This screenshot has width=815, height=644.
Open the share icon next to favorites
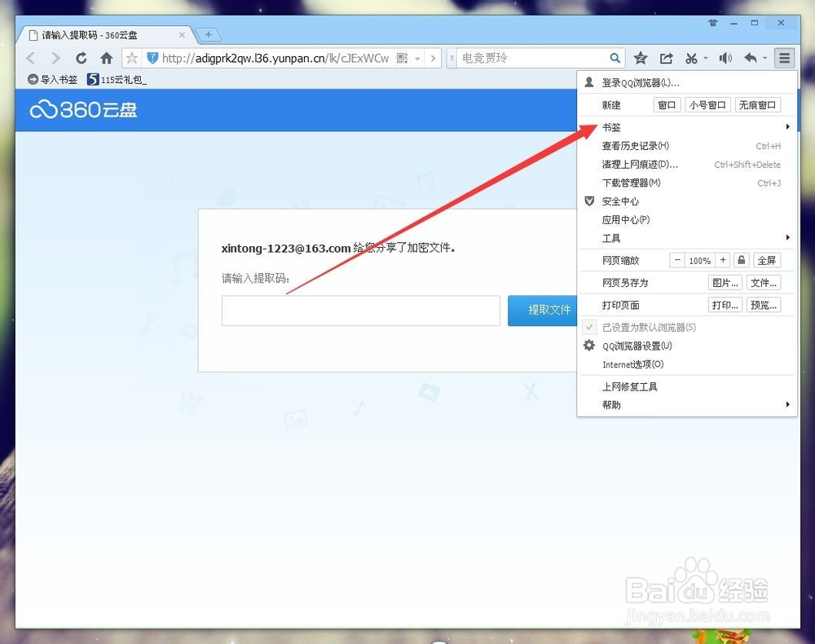point(667,58)
